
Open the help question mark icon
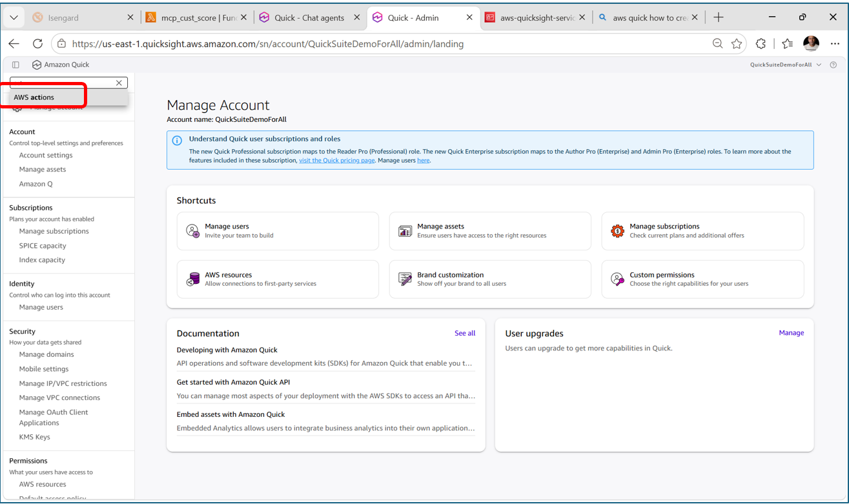point(833,65)
